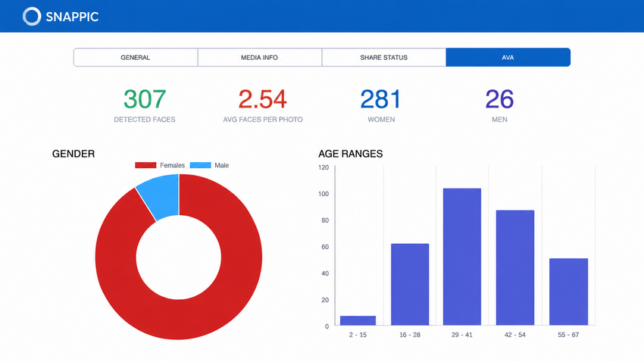Screen dimensions: 644x362
Task: Switch to the MEDIA INFO tab
Action: click(260, 58)
